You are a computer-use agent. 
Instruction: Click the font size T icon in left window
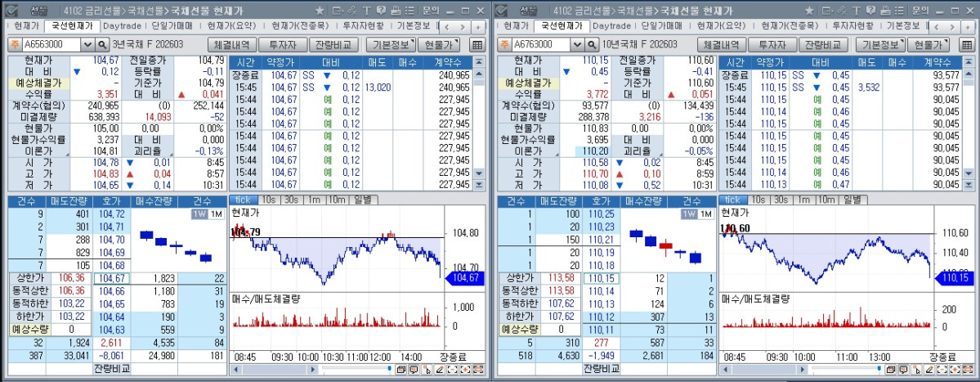click(x=367, y=11)
